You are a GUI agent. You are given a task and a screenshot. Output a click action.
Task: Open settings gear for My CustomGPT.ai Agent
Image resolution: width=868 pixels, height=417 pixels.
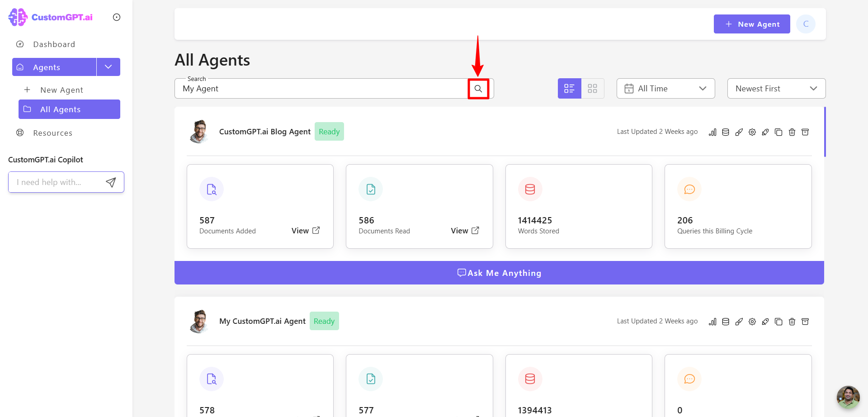tap(752, 322)
